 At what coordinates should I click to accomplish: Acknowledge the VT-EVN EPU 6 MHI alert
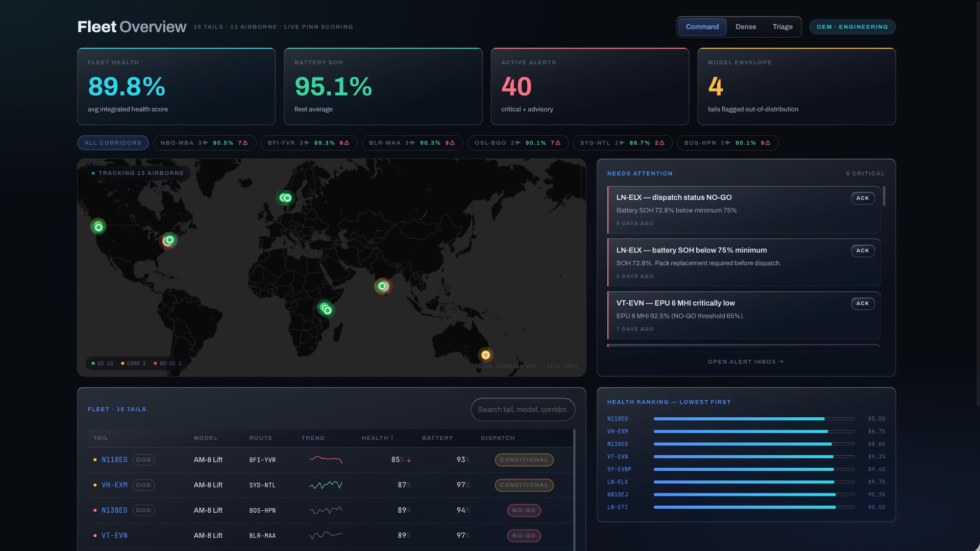pos(862,304)
